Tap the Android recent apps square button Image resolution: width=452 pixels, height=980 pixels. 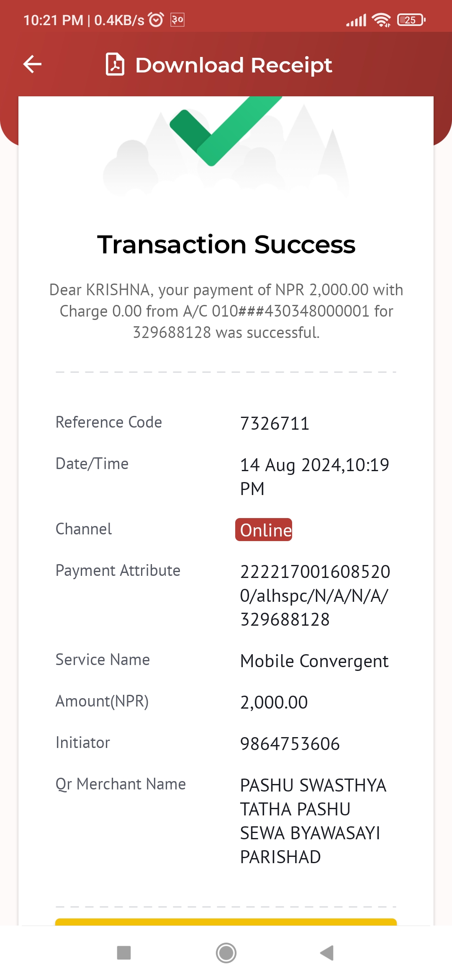point(124,953)
